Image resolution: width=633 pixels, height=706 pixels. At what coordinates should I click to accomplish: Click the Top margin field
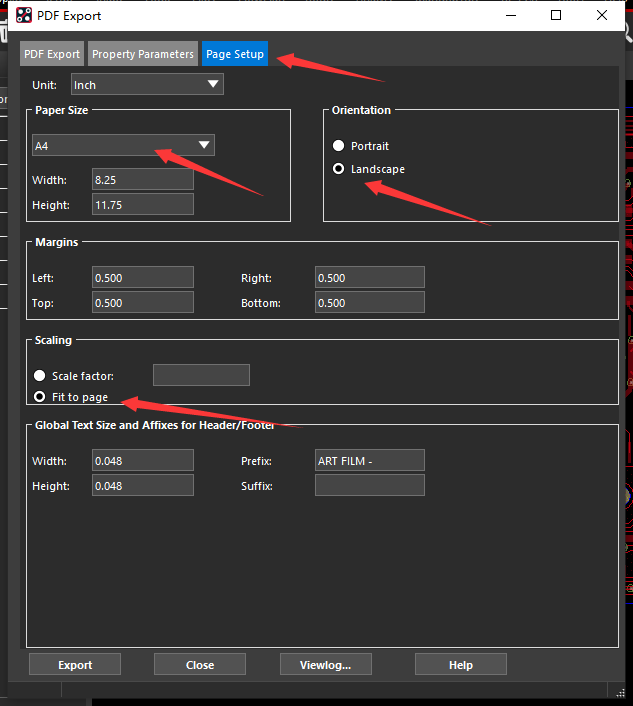(143, 303)
